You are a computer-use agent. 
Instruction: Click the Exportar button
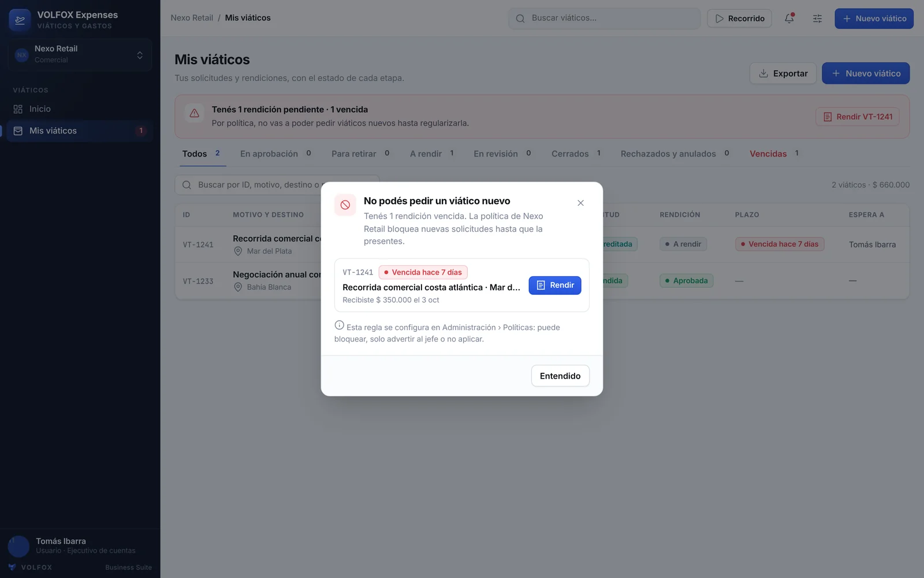coord(783,73)
